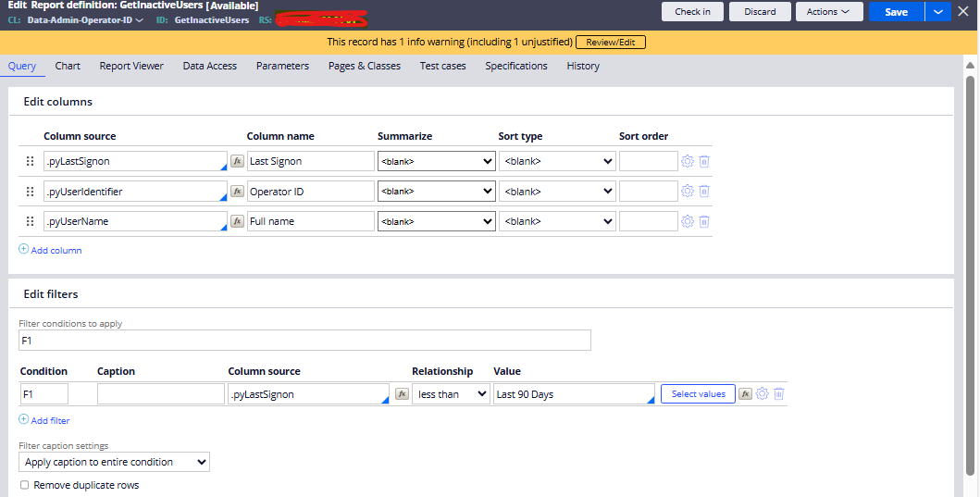
Task: Open expression builder for .pyLastSignon column
Action: pyautogui.click(x=237, y=161)
